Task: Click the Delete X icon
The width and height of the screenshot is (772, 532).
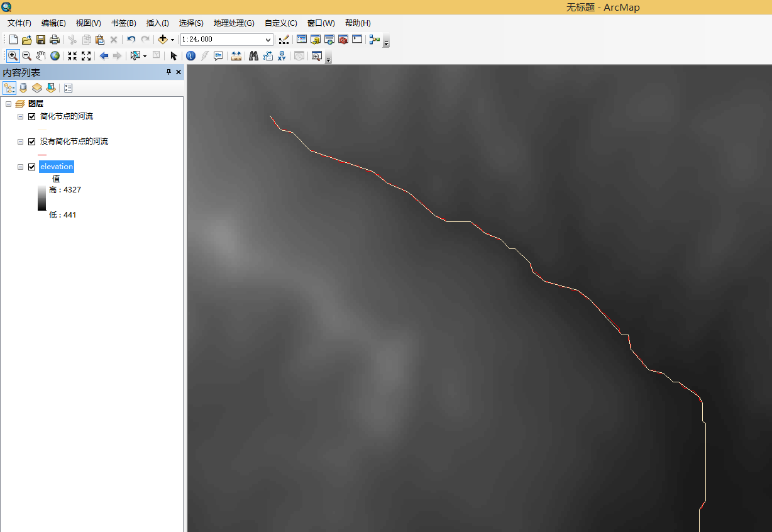Action: (x=114, y=39)
